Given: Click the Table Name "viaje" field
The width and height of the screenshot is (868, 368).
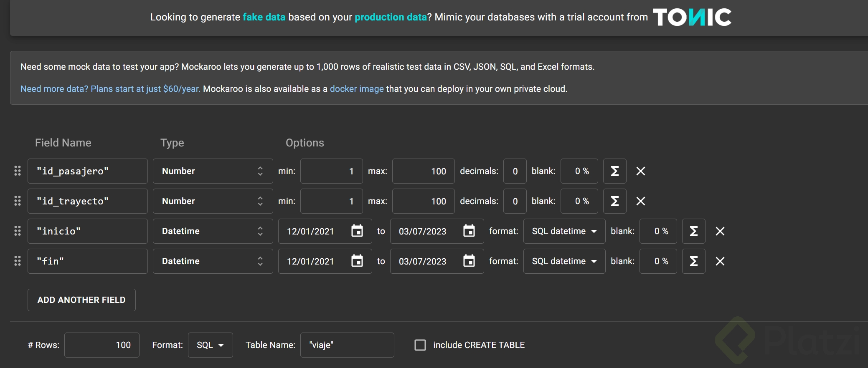Looking at the screenshot, I should pos(347,345).
